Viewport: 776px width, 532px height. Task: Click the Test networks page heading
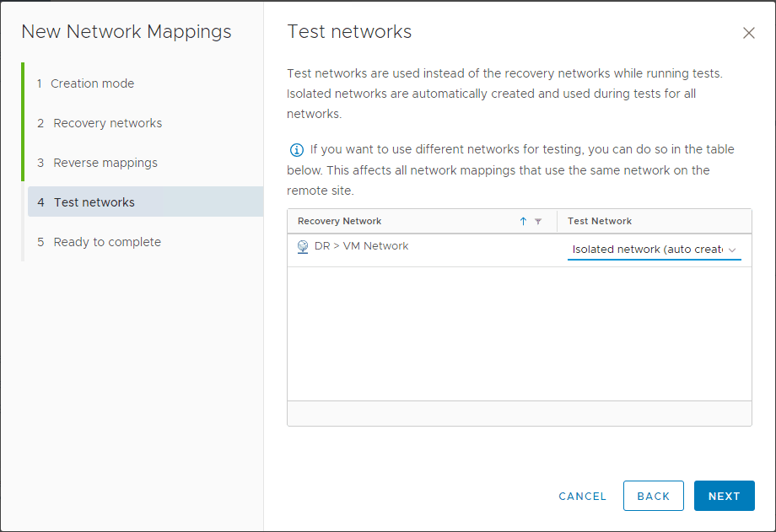(349, 32)
